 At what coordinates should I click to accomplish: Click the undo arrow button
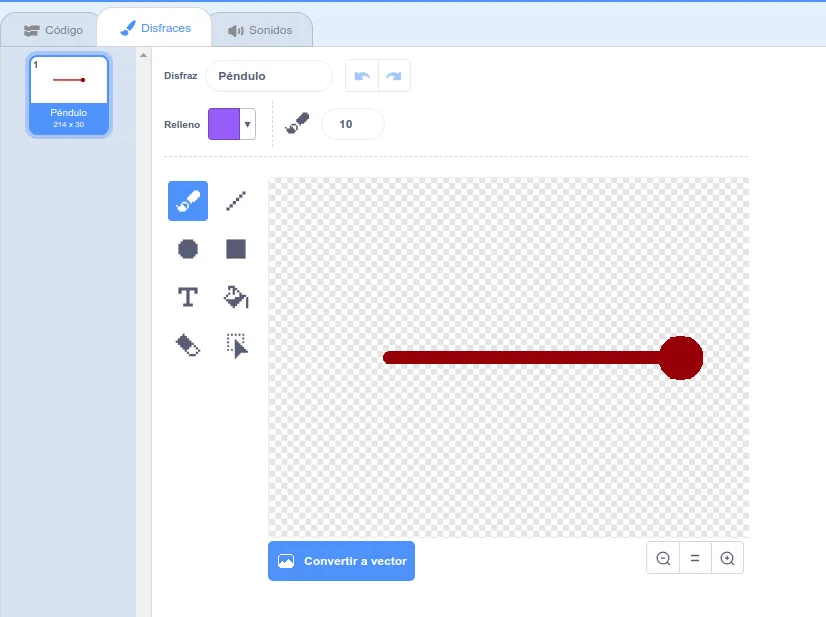(x=362, y=76)
